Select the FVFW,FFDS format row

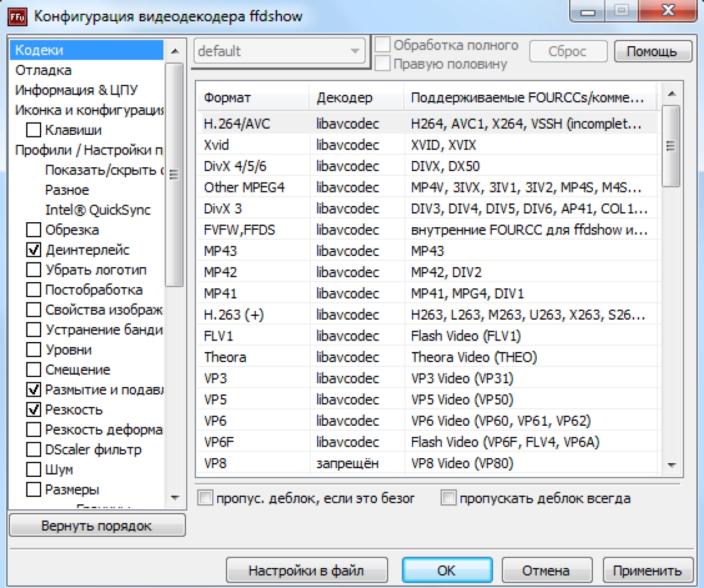(427, 229)
